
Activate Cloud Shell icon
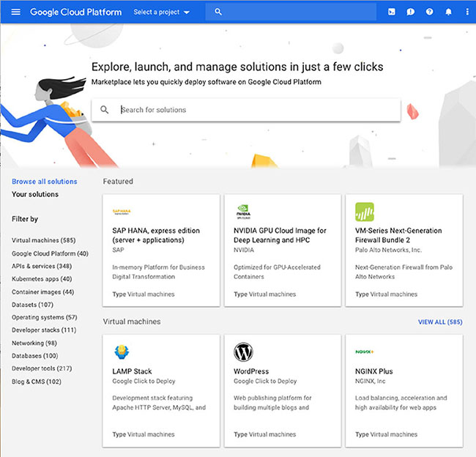pos(392,12)
